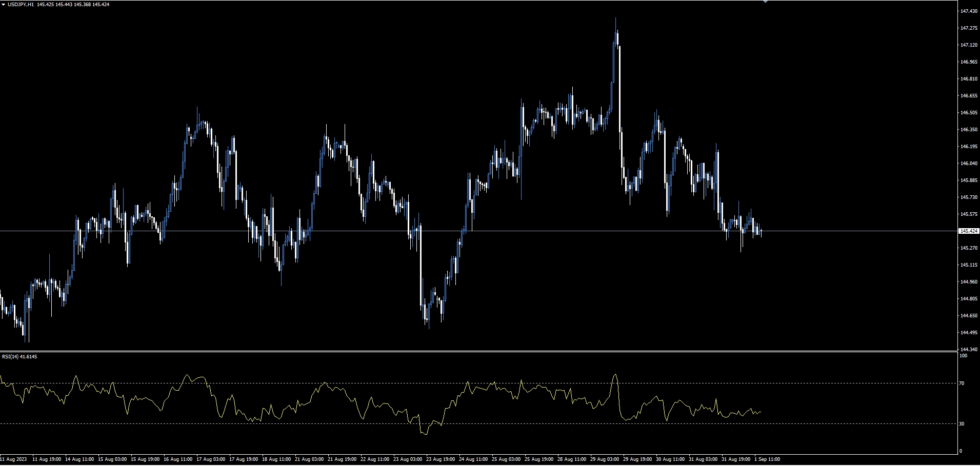Click the 23 Aug 19:00 time label
This screenshot has height=466, width=980.
pos(441,459)
